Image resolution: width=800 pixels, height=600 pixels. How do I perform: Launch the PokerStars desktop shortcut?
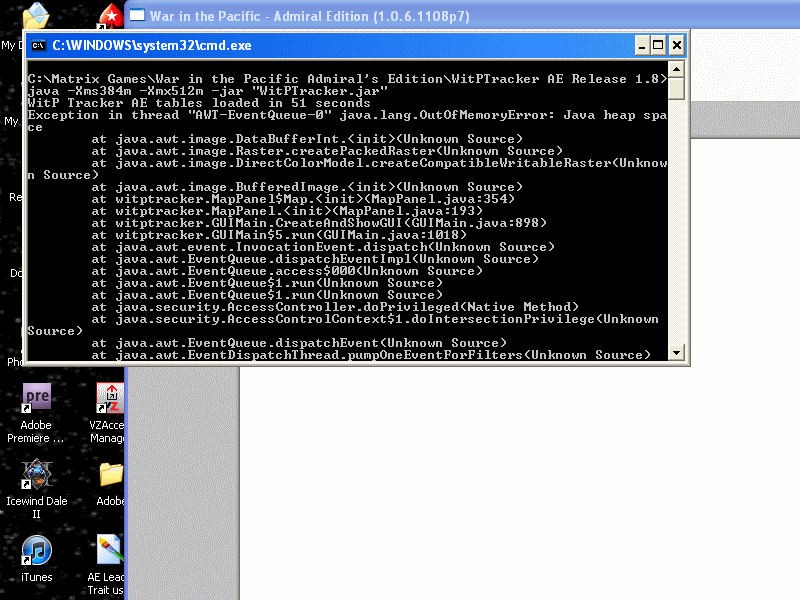110,15
